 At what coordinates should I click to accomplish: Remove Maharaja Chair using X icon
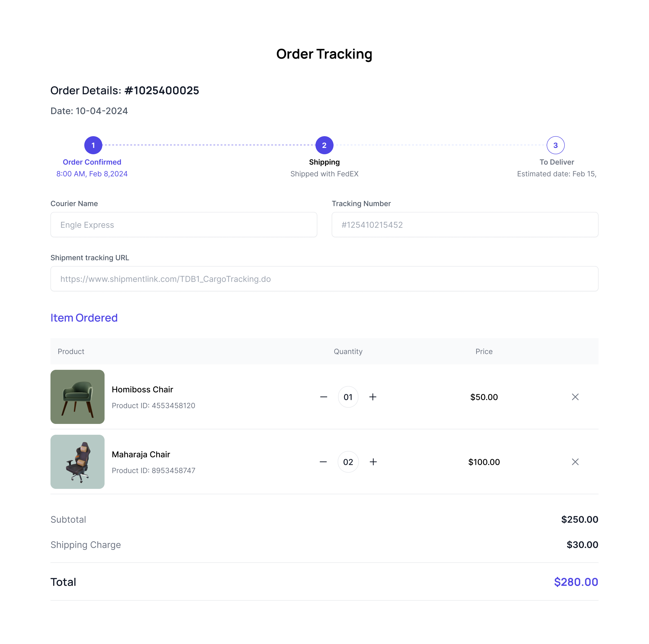click(575, 462)
